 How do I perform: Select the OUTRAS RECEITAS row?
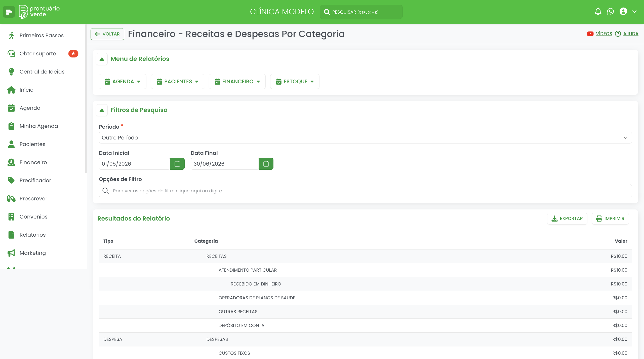click(x=365, y=312)
